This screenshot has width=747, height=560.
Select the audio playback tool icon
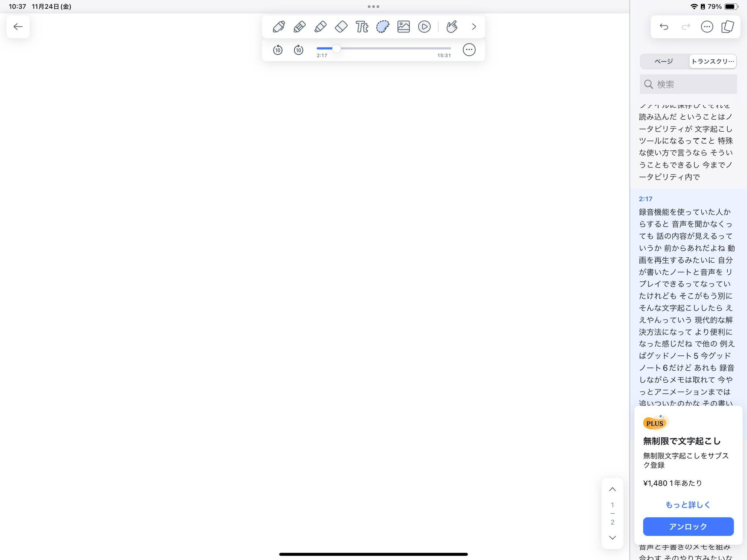(424, 26)
